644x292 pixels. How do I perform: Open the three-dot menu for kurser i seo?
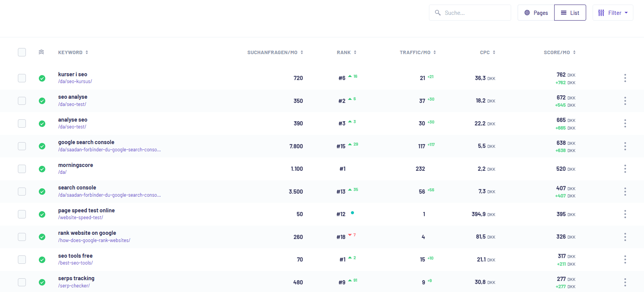pos(625,78)
